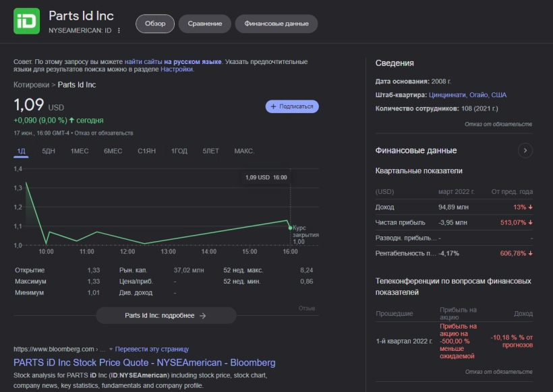The height and width of the screenshot is (392, 553).
Task: Show the 1МЕС chart range
Action: pyautogui.click(x=80, y=151)
